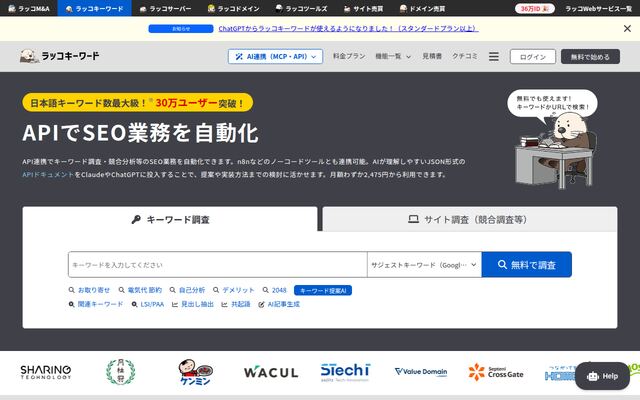The width and height of the screenshot is (640, 400).
Task: Open the ChatGPT announcement link
Action: pyautogui.click(x=348, y=29)
